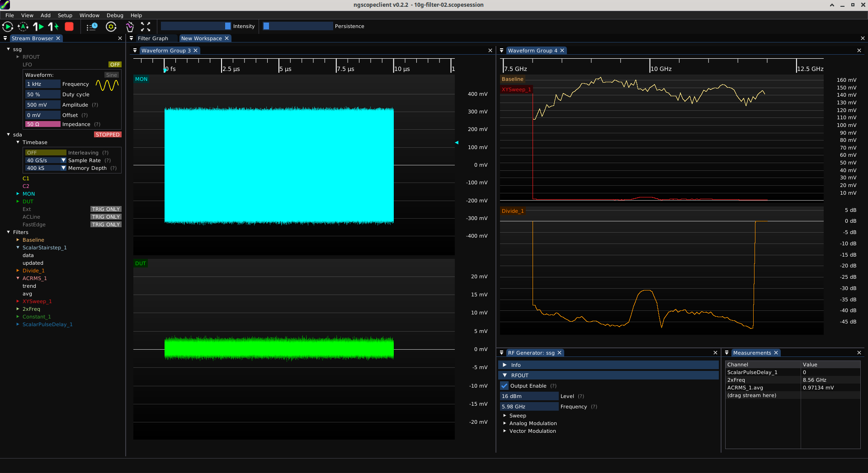The width and height of the screenshot is (868, 473).
Task: Click the Baseline trace label
Action: [x=512, y=79]
